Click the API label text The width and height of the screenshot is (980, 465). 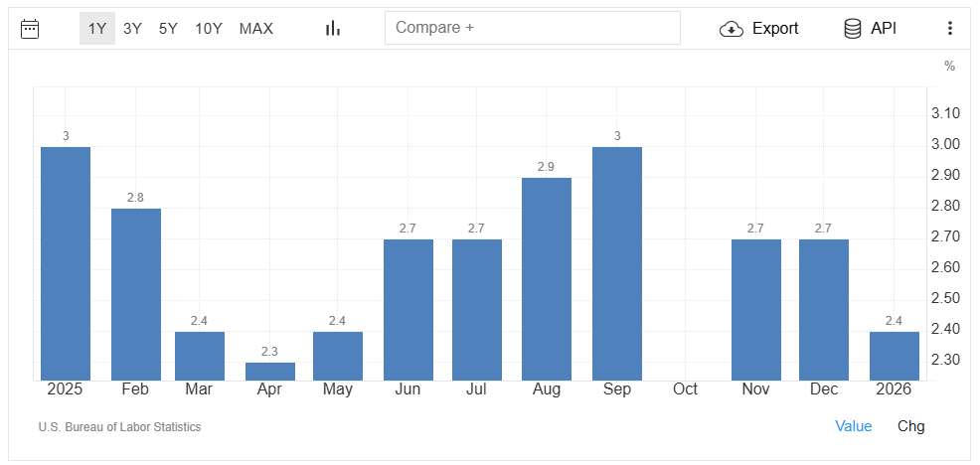[x=884, y=28]
